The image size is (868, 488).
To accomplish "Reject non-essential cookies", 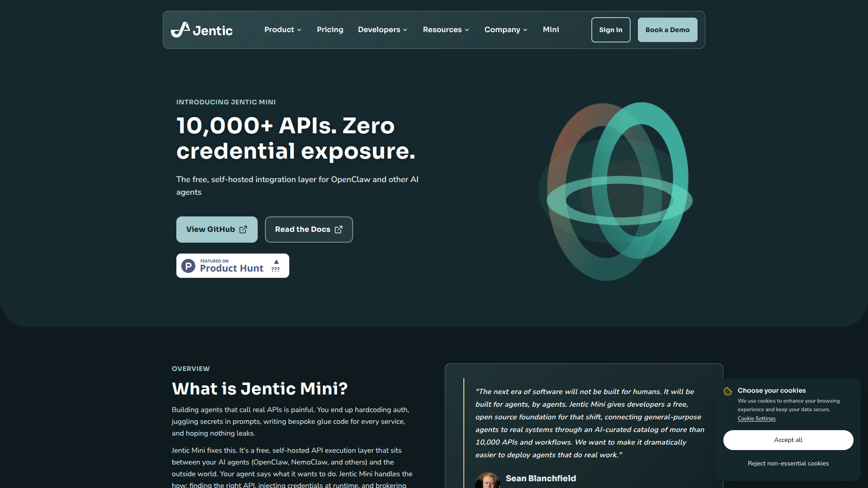I will [788, 463].
